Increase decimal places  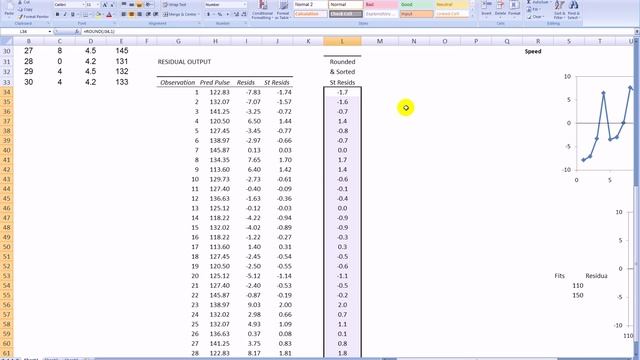(236, 14)
